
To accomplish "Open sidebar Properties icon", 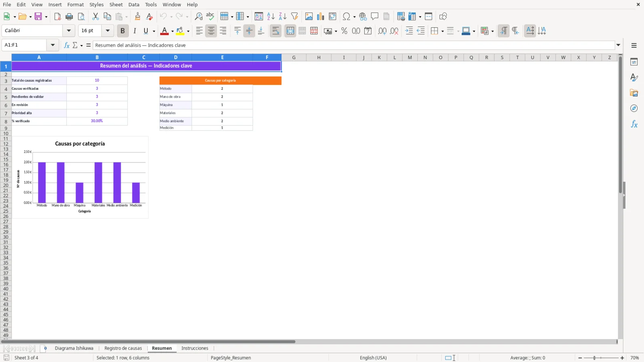I will tap(634, 62).
